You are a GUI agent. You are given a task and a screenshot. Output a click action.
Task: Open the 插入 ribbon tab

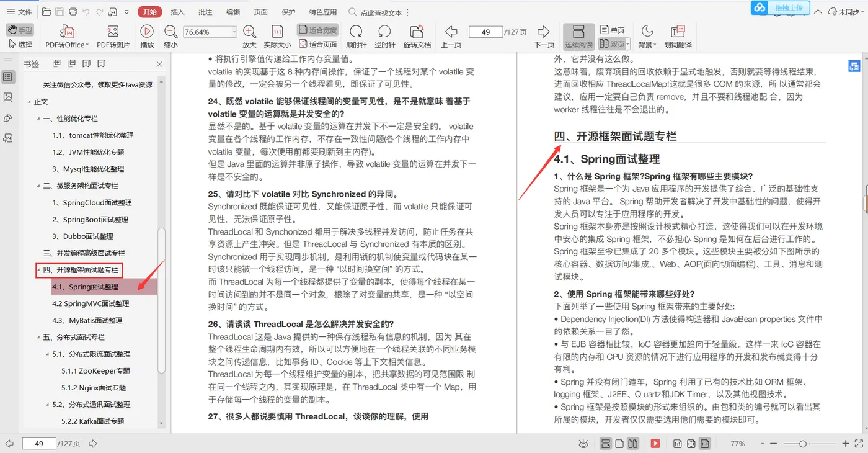(x=177, y=12)
